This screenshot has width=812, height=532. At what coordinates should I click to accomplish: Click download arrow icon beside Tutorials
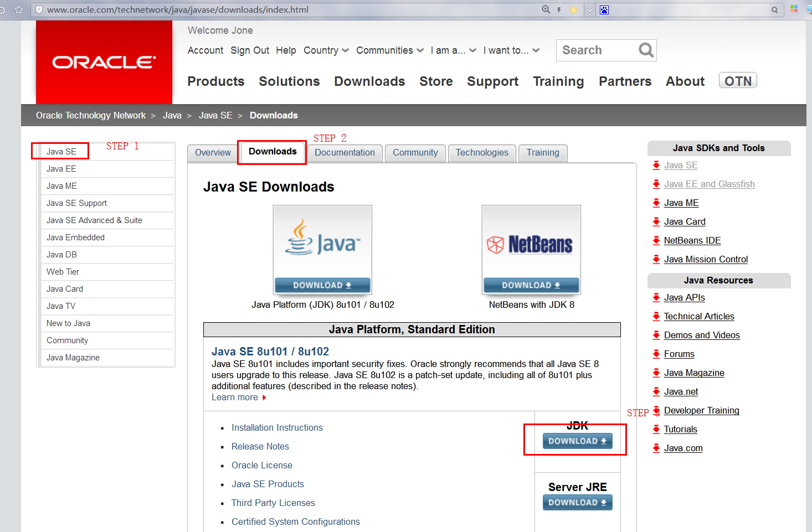[x=656, y=429]
